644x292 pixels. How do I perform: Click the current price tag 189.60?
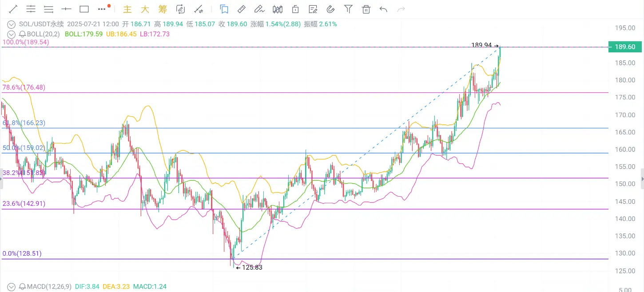pyautogui.click(x=624, y=47)
